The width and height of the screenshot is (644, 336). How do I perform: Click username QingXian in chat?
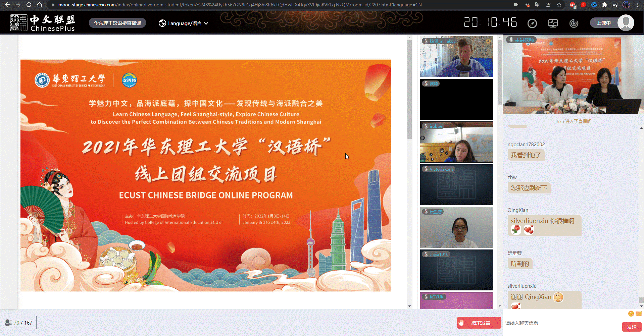[x=517, y=210]
